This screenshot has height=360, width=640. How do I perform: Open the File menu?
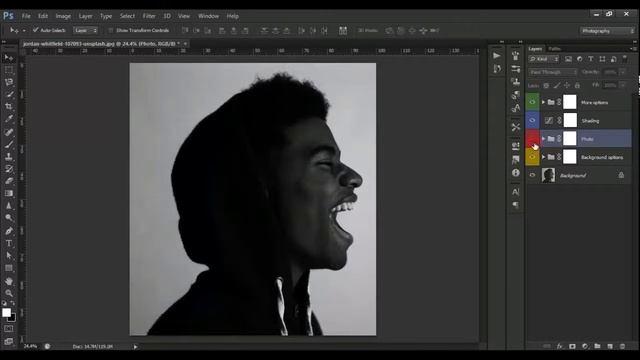(26, 16)
